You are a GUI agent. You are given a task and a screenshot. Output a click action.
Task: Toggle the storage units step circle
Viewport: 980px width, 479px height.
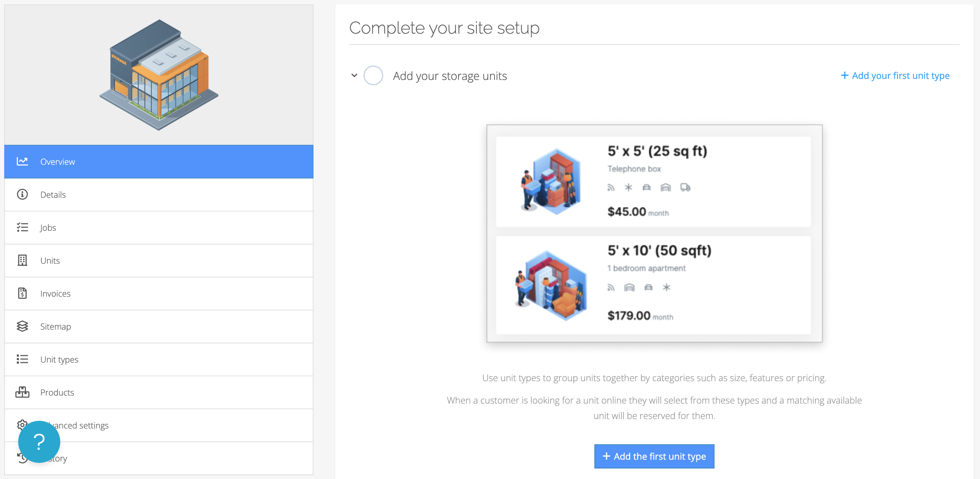point(373,75)
